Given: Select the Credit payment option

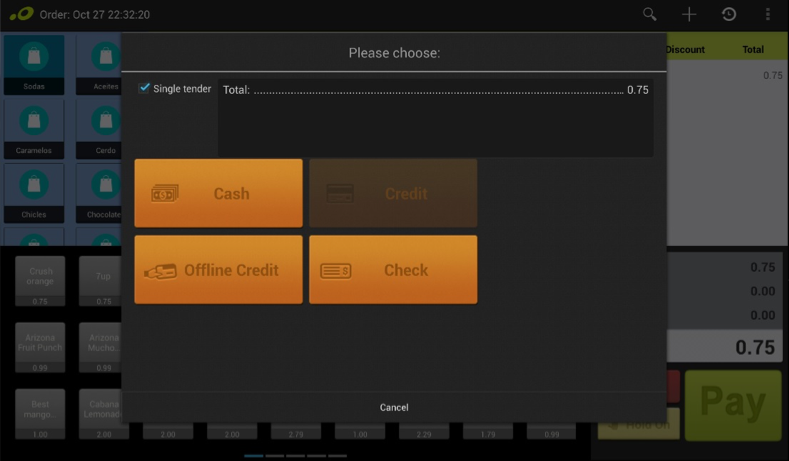Looking at the screenshot, I should (393, 193).
